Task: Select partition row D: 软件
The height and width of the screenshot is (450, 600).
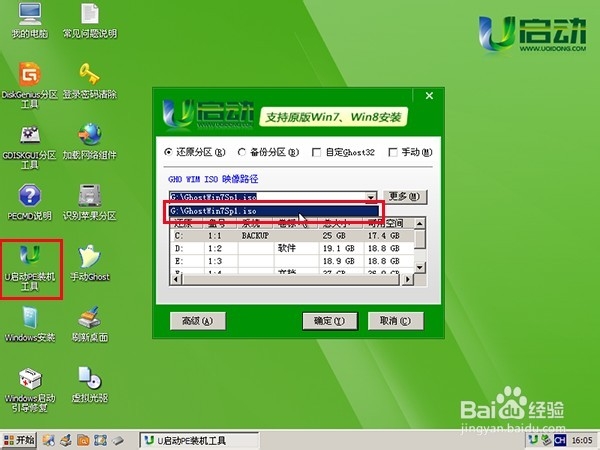Action: click(x=292, y=248)
